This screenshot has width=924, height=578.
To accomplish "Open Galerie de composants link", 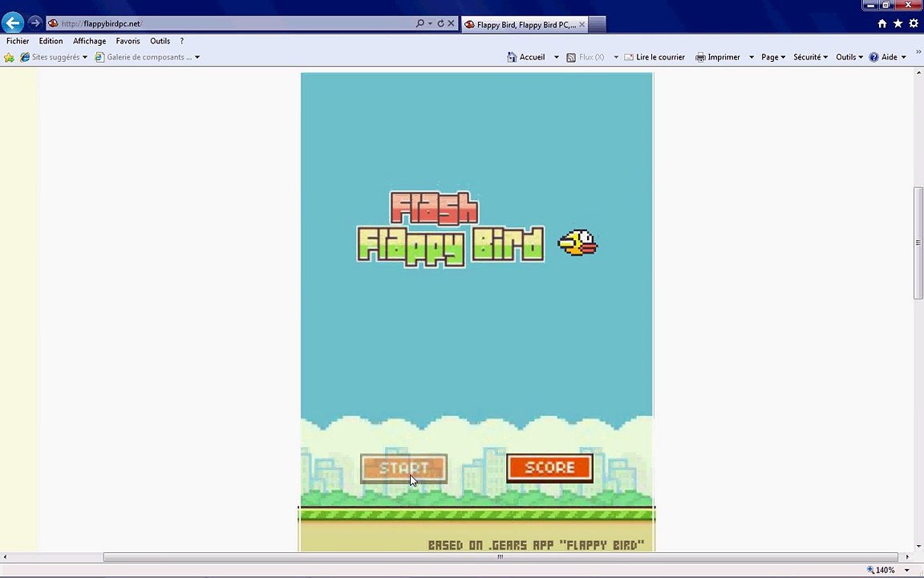I will point(144,57).
